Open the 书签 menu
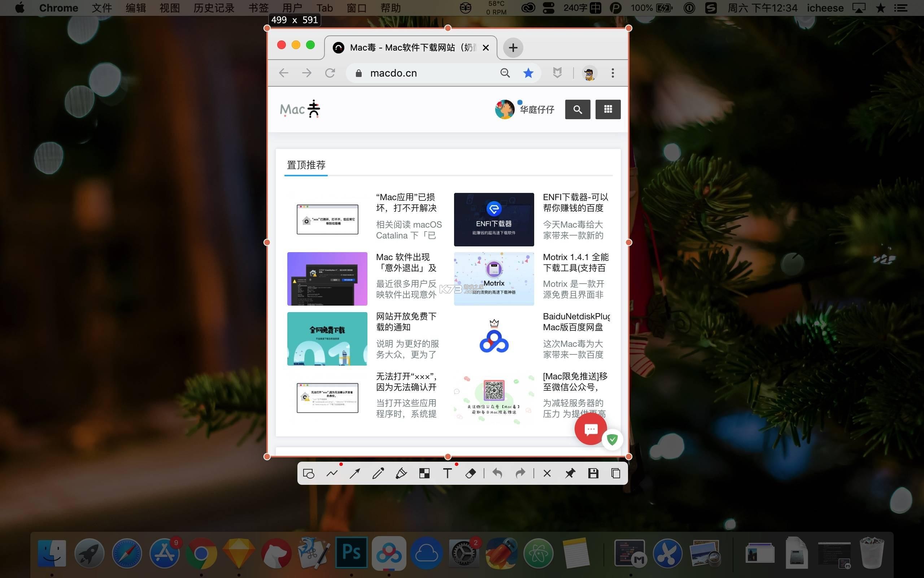The image size is (924, 578). 258,8
